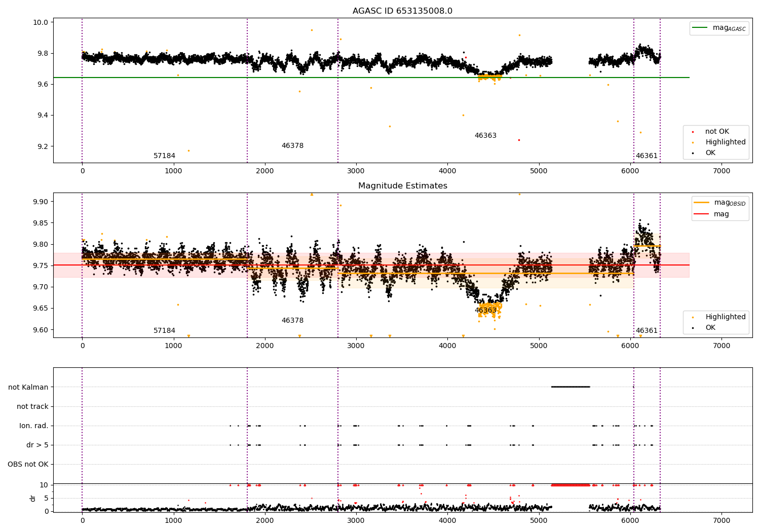760x532 pixels.
Task: Click obsid label 46361 in the top plot
Action: point(647,156)
